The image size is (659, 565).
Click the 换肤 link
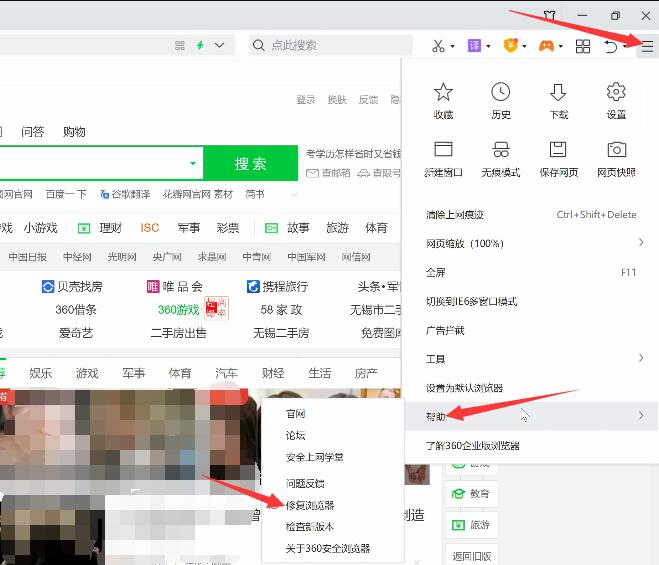pyautogui.click(x=337, y=100)
